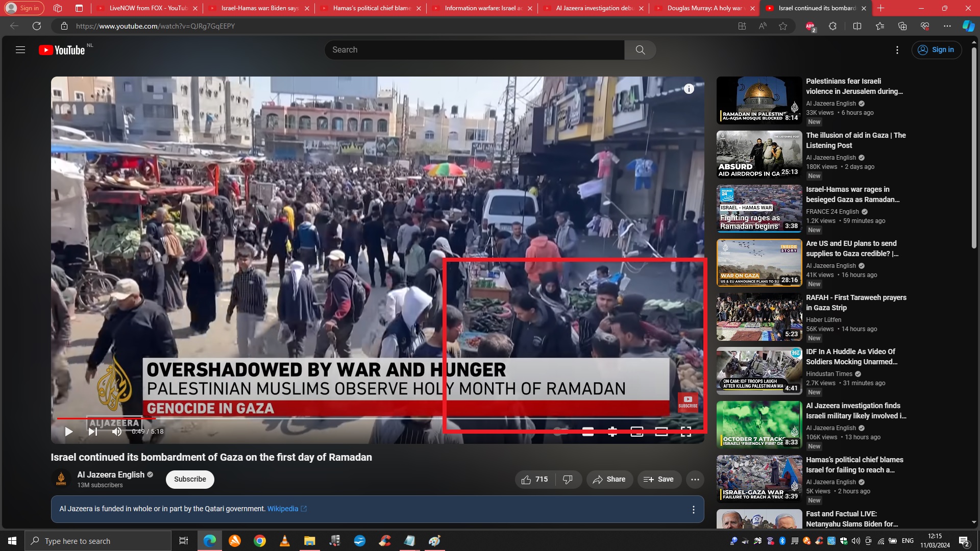
Task: Add page to favorites star
Action: click(x=783, y=26)
